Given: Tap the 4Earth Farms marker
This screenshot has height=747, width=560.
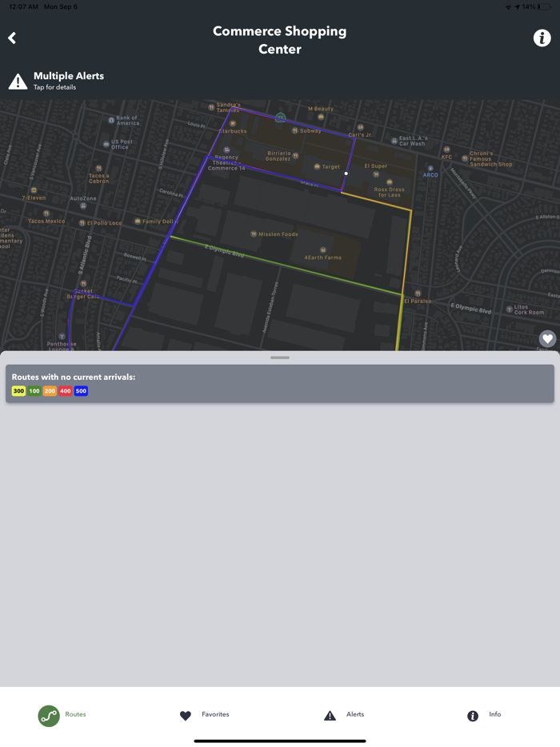Looking at the screenshot, I should click(x=323, y=250).
